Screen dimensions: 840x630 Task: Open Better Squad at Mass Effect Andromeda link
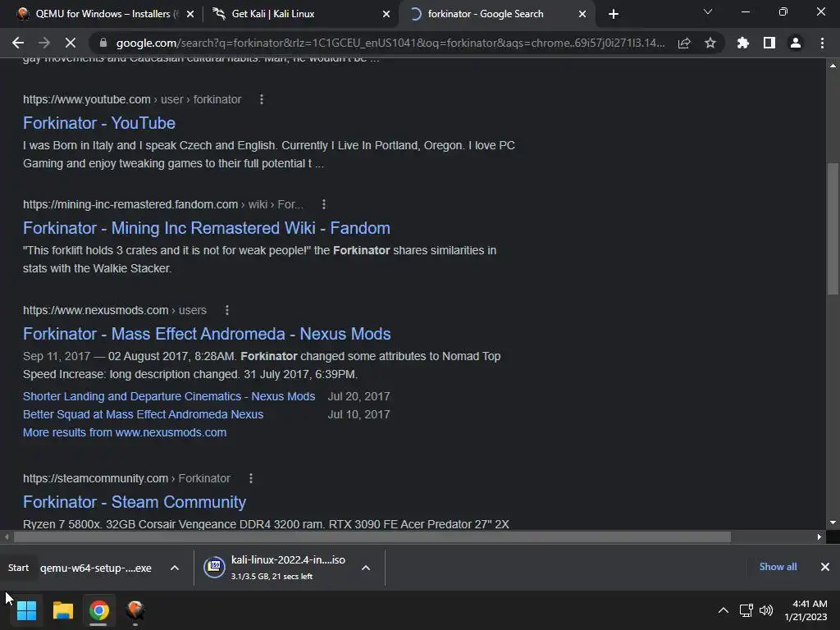(143, 414)
